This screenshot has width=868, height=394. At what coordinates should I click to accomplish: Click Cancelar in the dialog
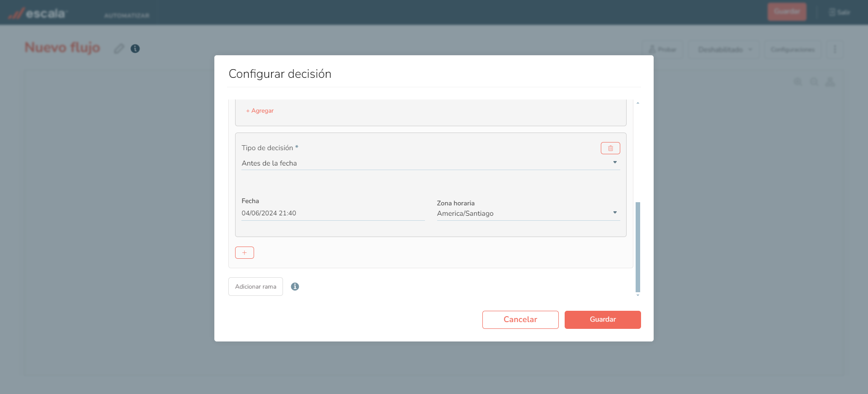pyautogui.click(x=520, y=319)
